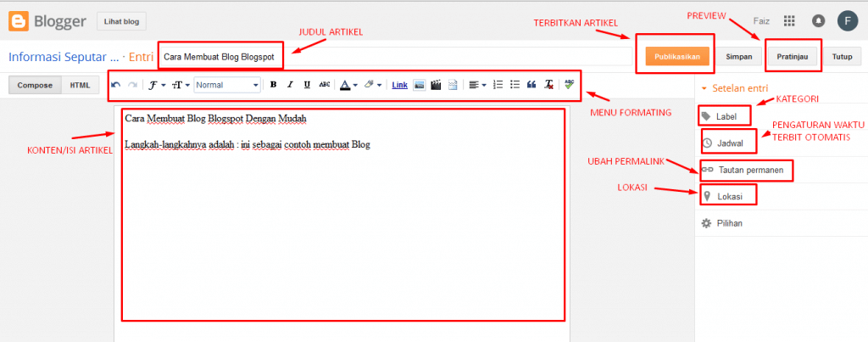This screenshot has width=868, height=342.
Task: Toggle bold formatting
Action: (273, 85)
